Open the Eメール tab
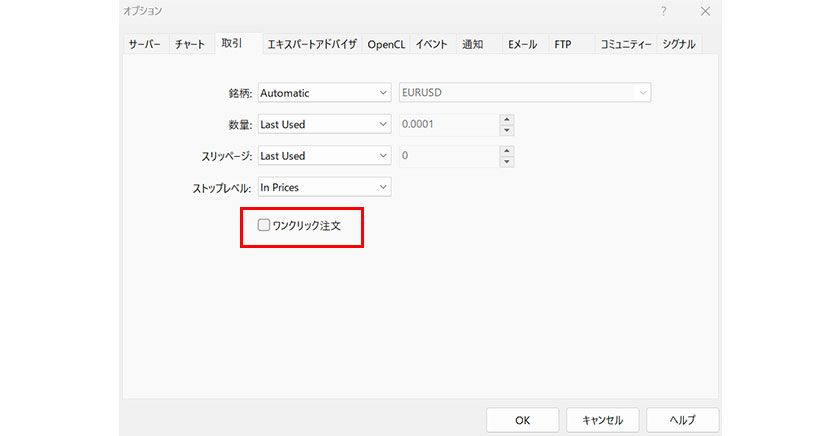The image size is (840, 436). click(522, 45)
